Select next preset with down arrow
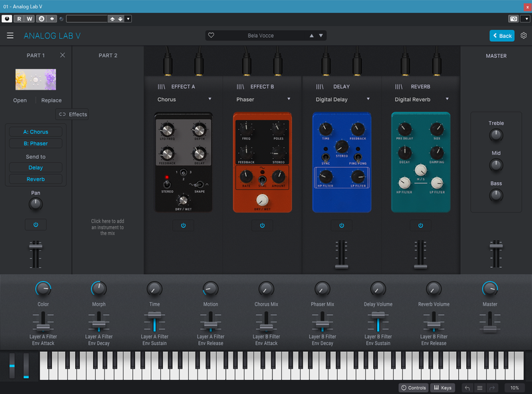 pos(321,36)
